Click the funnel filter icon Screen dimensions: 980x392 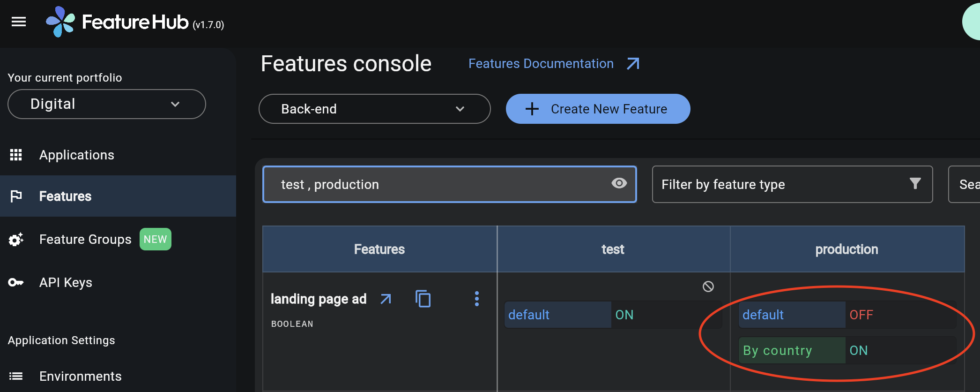click(915, 184)
